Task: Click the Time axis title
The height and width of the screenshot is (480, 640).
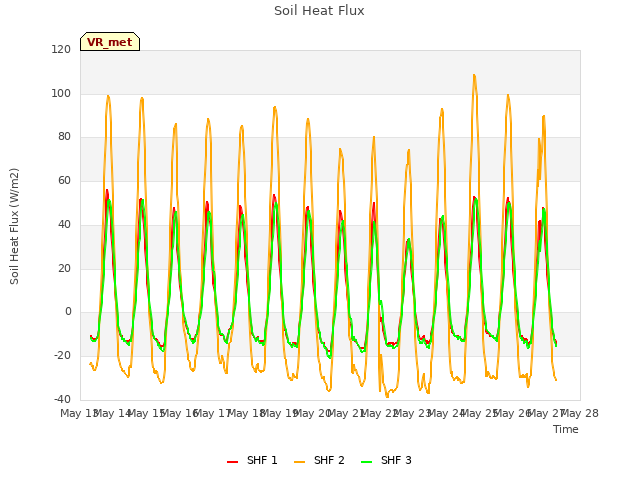Action: [x=566, y=429]
